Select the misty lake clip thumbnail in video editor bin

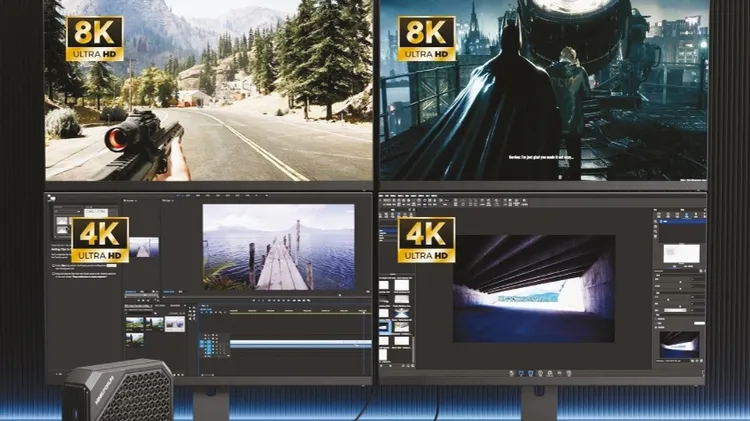tap(175, 324)
